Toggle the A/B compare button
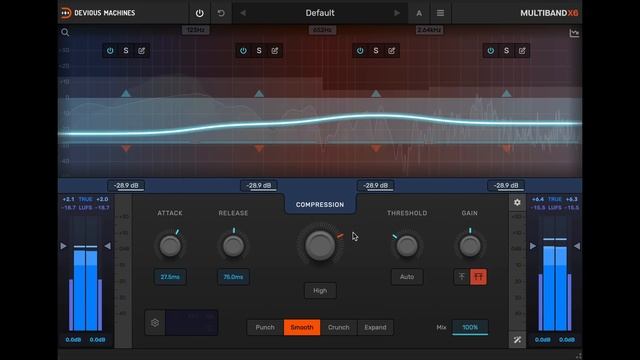The width and height of the screenshot is (640, 360). (419, 13)
